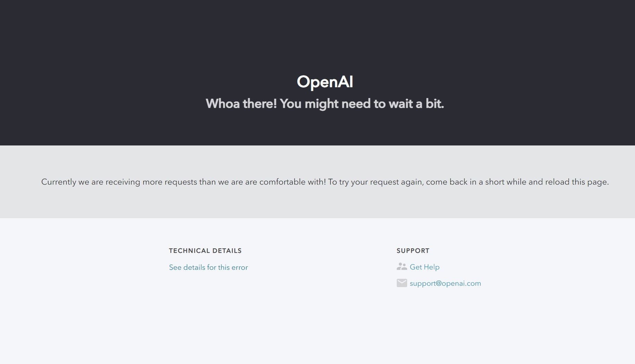Click the people icon beside Get Help
This screenshot has width=635, height=364.
click(x=402, y=266)
